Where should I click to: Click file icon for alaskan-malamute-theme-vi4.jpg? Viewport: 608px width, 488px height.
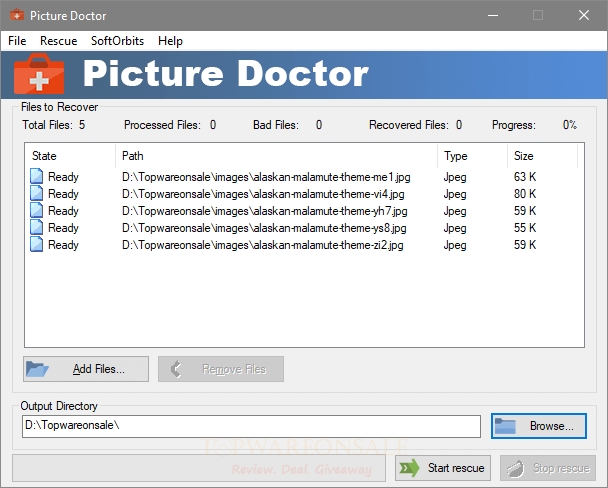tap(36, 193)
